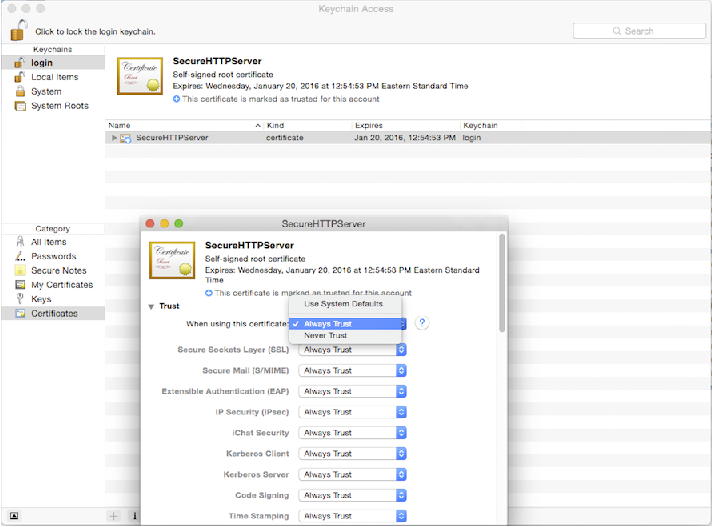Viewport: 712px width, 527px height.
Task: Collapse the Trust section
Action: (x=152, y=306)
